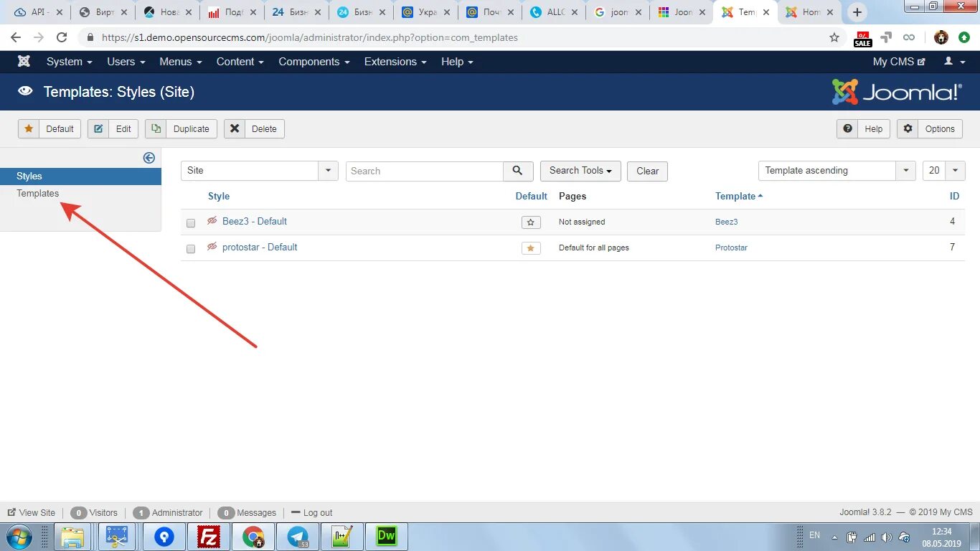Set Beez3 - Default as default style
The image size is (980, 551).
pyautogui.click(x=531, y=222)
